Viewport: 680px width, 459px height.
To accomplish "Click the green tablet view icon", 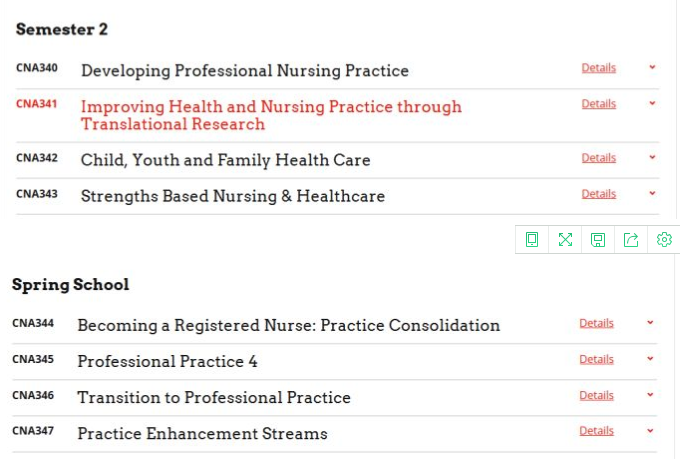I will [x=532, y=239].
